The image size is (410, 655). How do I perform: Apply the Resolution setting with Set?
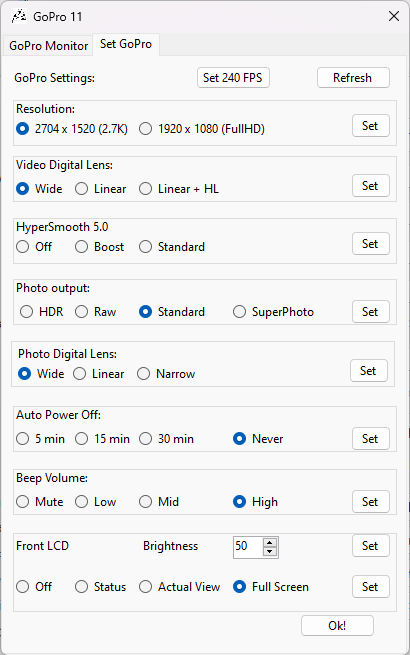[x=371, y=126]
